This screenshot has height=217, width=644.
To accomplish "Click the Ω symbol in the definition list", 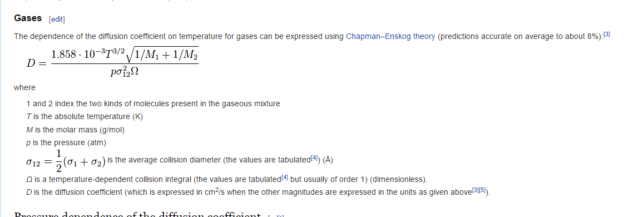I will [29, 180].
